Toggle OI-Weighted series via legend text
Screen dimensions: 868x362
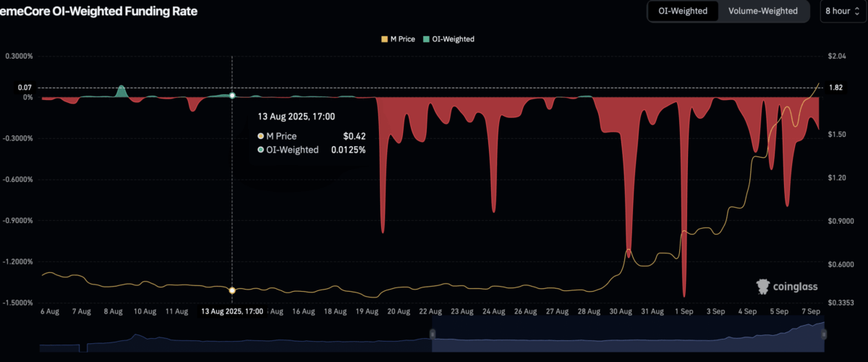coord(455,39)
